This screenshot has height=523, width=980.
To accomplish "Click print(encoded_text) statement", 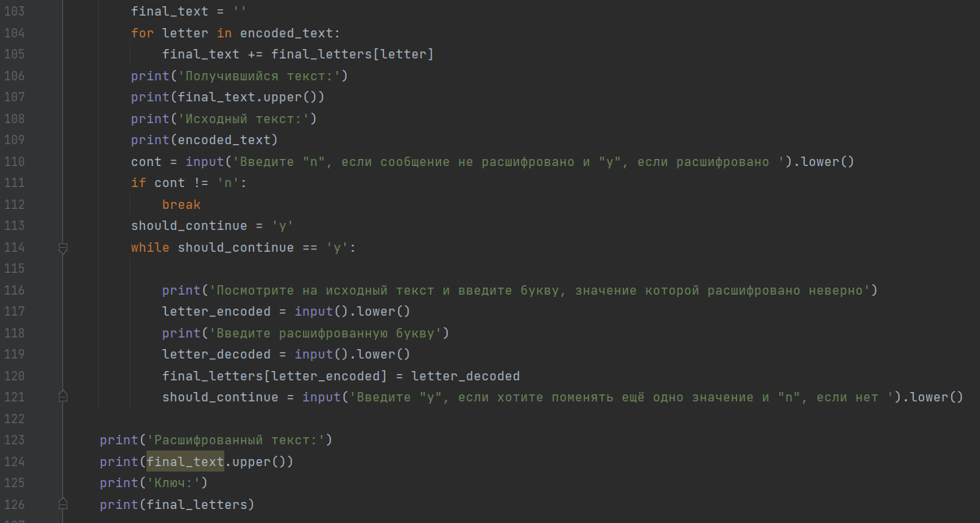I will [x=205, y=140].
